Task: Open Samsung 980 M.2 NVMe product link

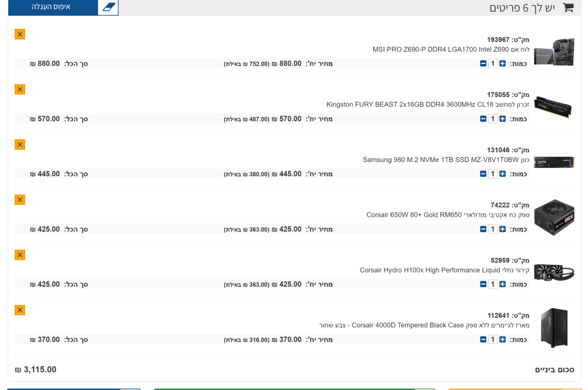Action: (x=446, y=160)
